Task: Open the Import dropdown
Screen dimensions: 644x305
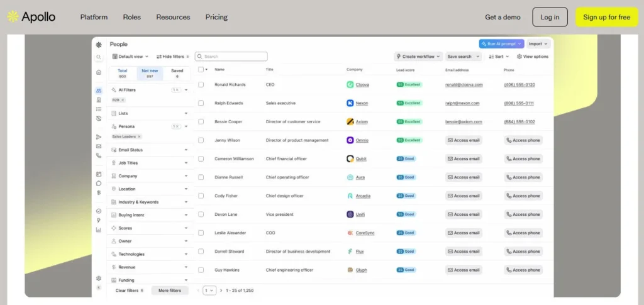Action: click(538, 44)
